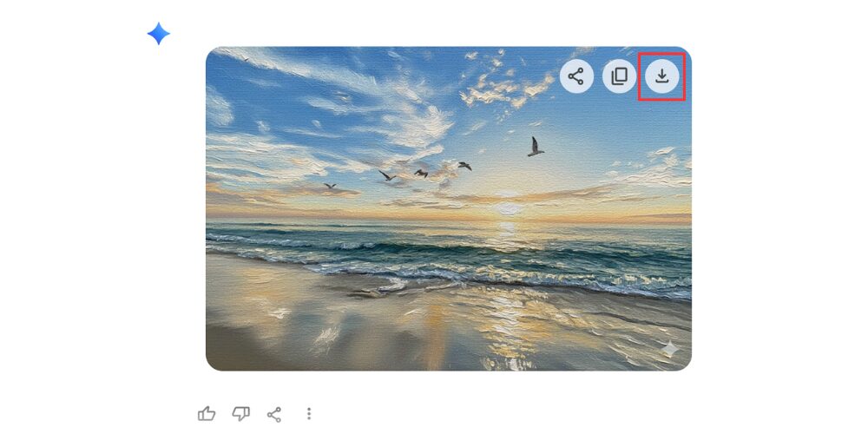This screenshot has height=434, width=868.
Task: Click the setting sun on the horizon
Action: pos(508,208)
